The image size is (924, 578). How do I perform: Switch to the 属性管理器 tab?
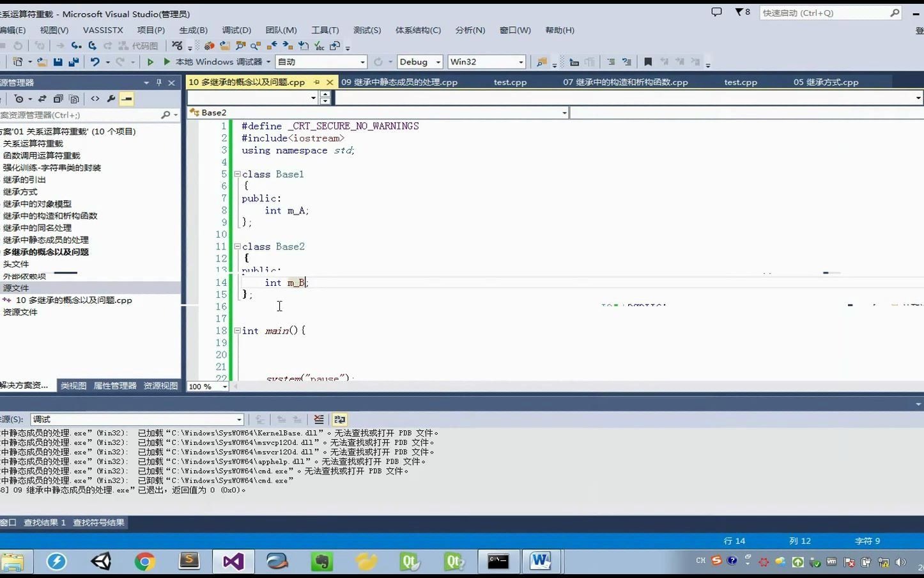click(x=115, y=386)
